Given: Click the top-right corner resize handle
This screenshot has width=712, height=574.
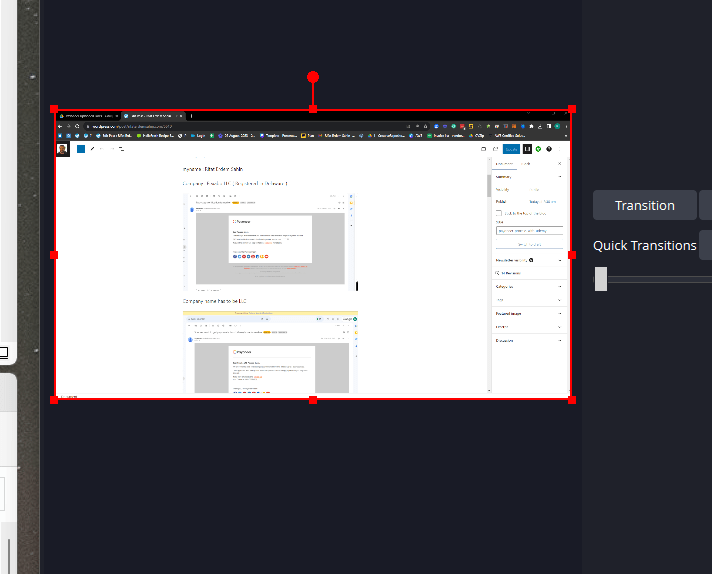Looking at the screenshot, I should 572,109.
